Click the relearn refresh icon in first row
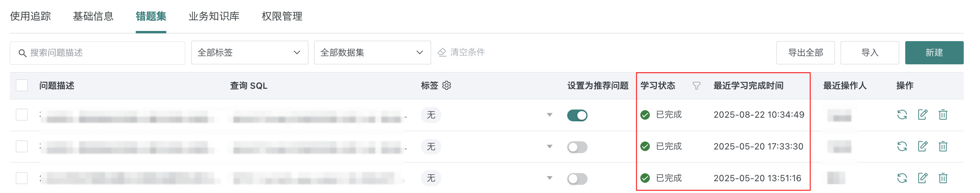 (902, 115)
